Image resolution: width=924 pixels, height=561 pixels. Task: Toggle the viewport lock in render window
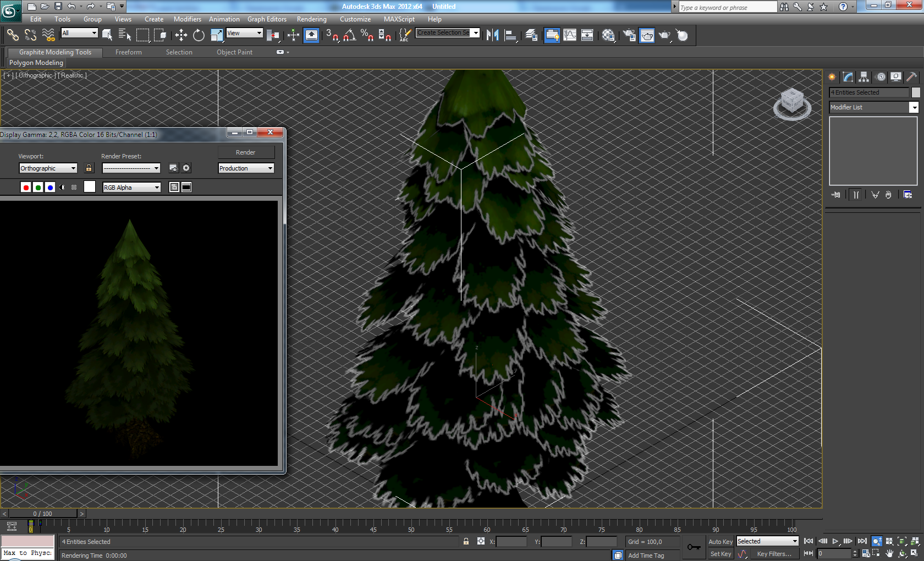point(89,168)
